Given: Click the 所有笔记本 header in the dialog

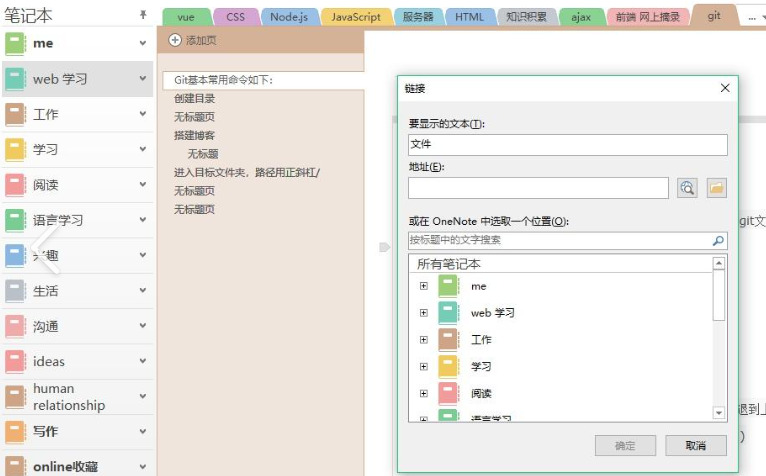Looking at the screenshot, I should pyautogui.click(x=561, y=264).
